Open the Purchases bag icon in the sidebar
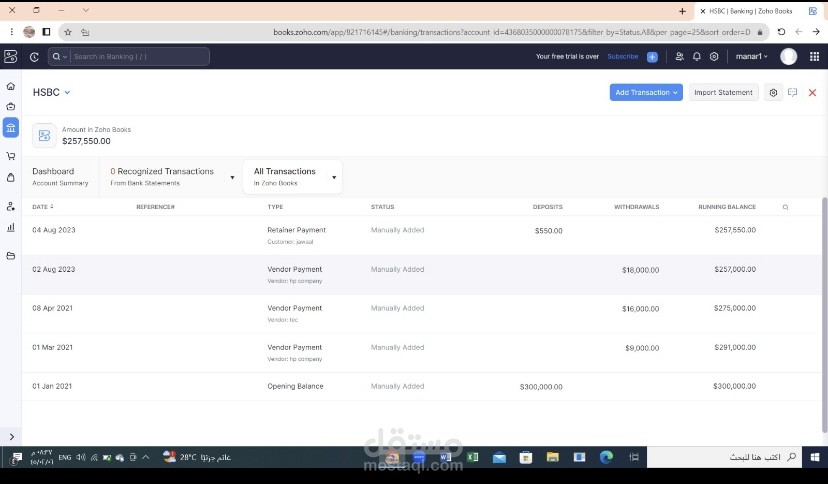Screen dimensions: 828x484 pos(11,177)
